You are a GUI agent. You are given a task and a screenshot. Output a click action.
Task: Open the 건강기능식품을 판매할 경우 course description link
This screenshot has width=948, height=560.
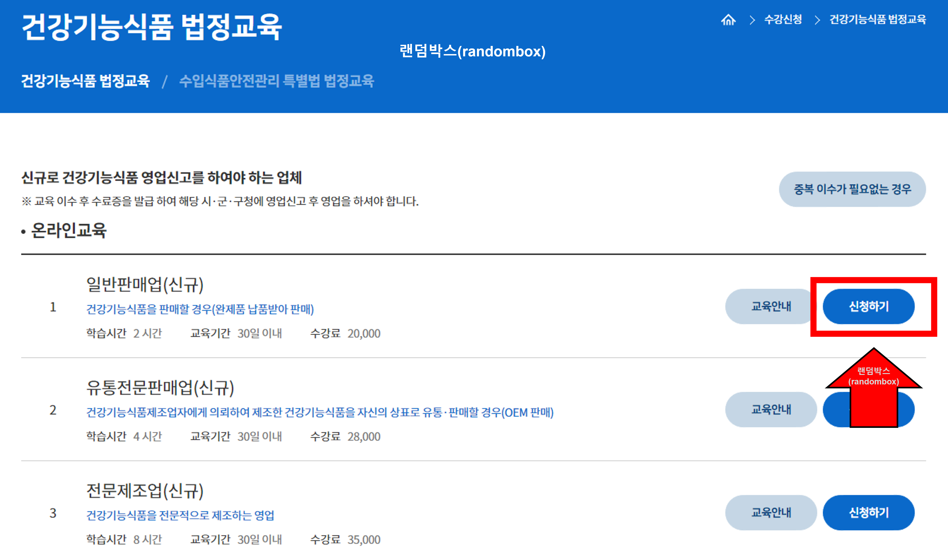point(200,310)
